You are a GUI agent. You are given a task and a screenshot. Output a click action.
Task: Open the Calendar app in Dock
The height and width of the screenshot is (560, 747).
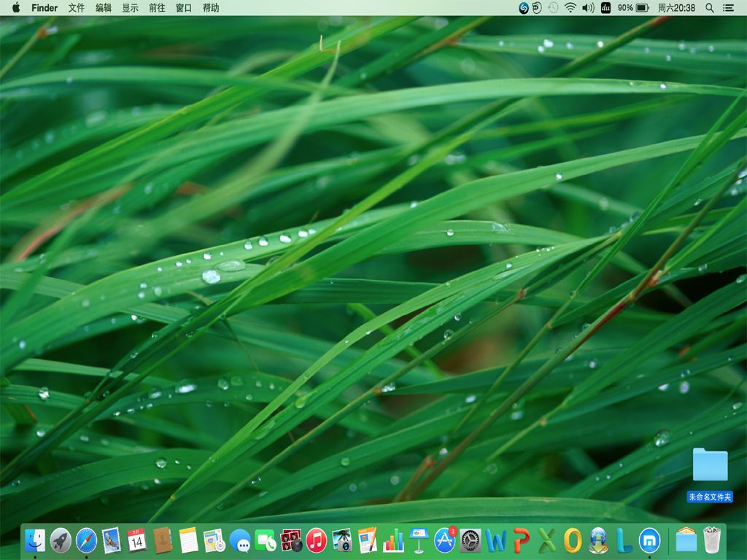pos(136,540)
